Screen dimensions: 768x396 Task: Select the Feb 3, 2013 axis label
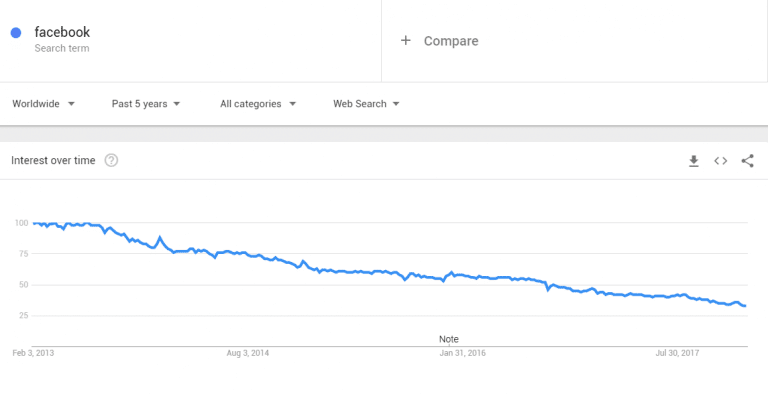(33, 353)
